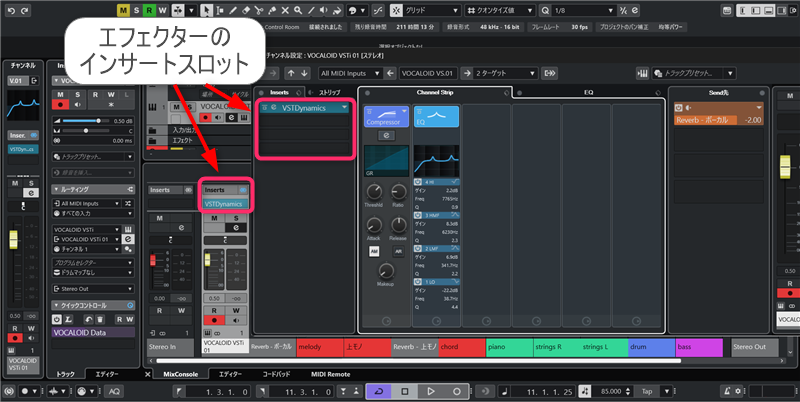Viewport: 800px width, 402px height.
Task: Toggle the cycle loop button in transport
Action: [x=379, y=391]
